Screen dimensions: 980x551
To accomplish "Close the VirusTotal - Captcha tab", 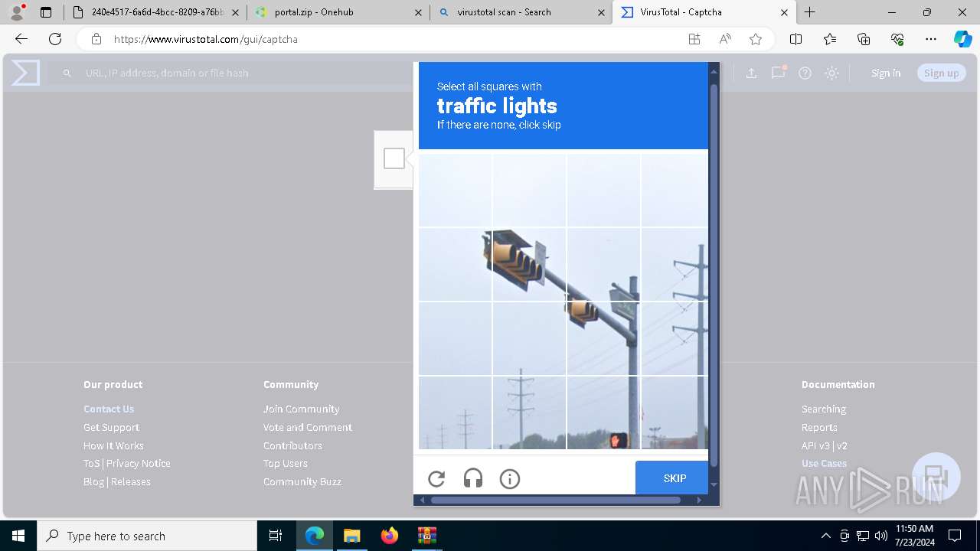I will point(784,12).
